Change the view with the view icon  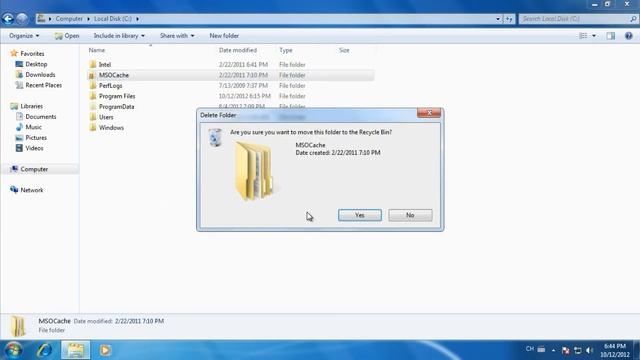[x=583, y=36]
